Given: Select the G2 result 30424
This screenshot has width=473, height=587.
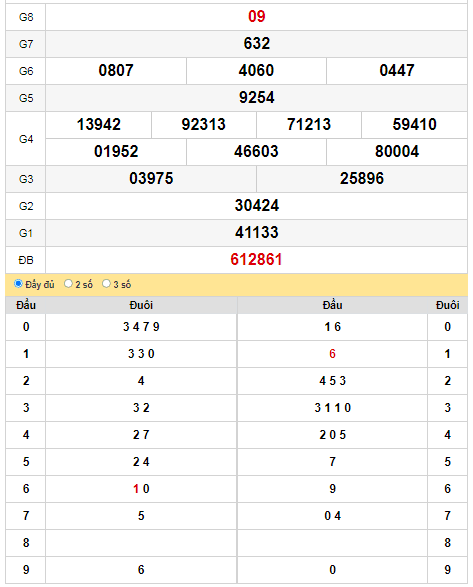Looking at the screenshot, I should (x=257, y=205).
